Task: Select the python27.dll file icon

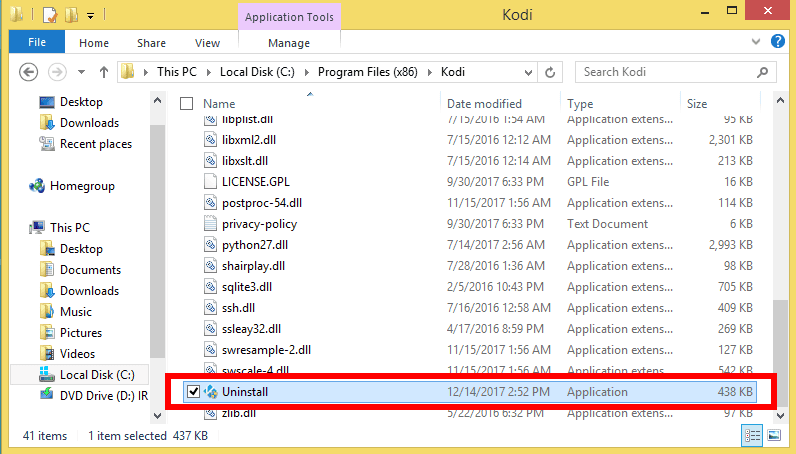Action: point(210,245)
